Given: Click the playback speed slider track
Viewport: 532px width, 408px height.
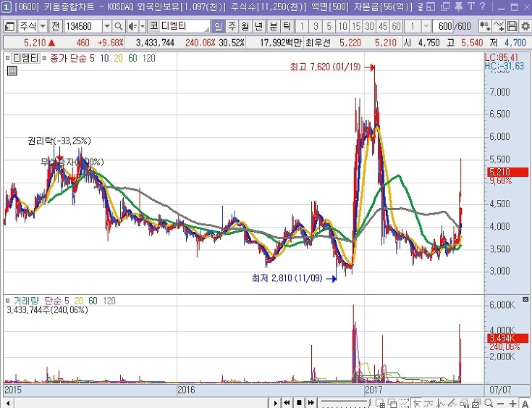Looking at the screenshot, I should point(345,401).
